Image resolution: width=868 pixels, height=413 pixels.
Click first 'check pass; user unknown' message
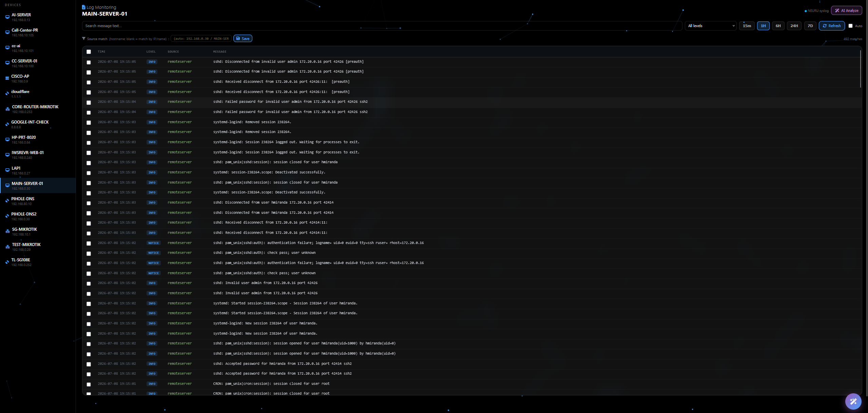[x=264, y=253]
